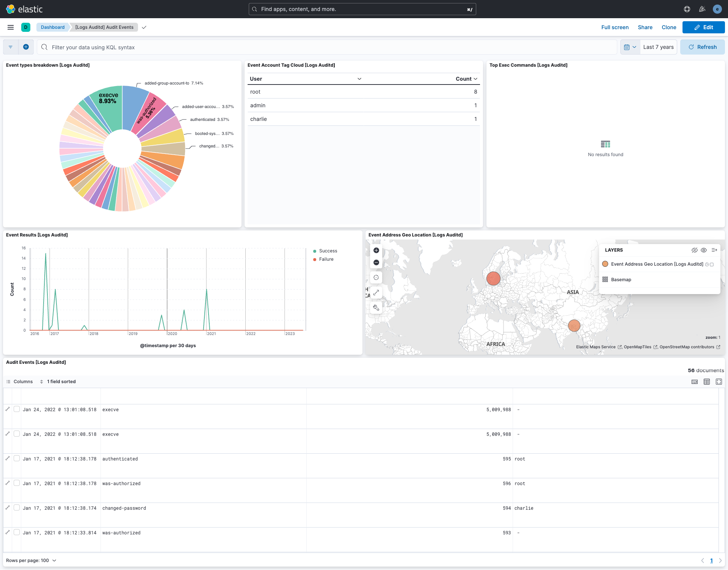Go back to the Dashboard breadcrumb

pos(53,27)
